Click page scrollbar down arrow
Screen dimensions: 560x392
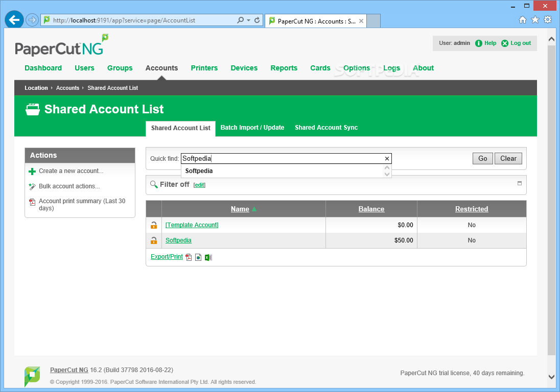551,377
